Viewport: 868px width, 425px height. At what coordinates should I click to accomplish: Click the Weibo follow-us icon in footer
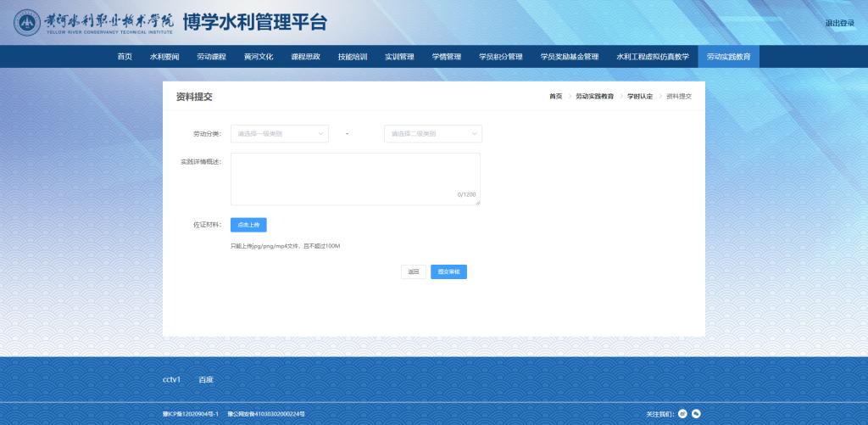(x=682, y=414)
